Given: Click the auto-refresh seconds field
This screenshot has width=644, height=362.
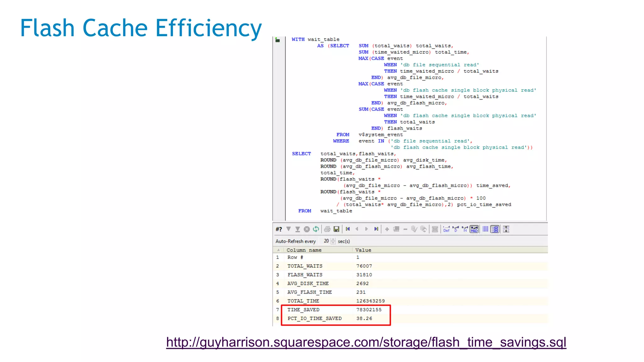Looking at the screenshot, I should (x=325, y=241).
